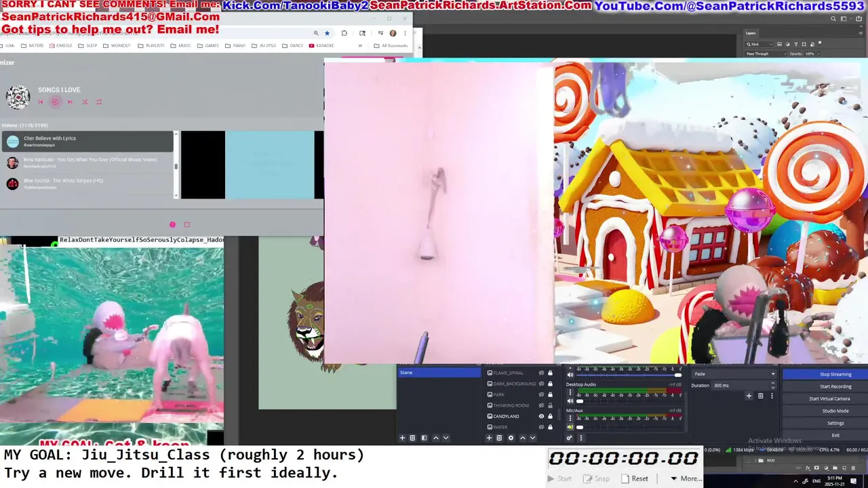
Task: Add a new source with plus button
Action: point(489,438)
